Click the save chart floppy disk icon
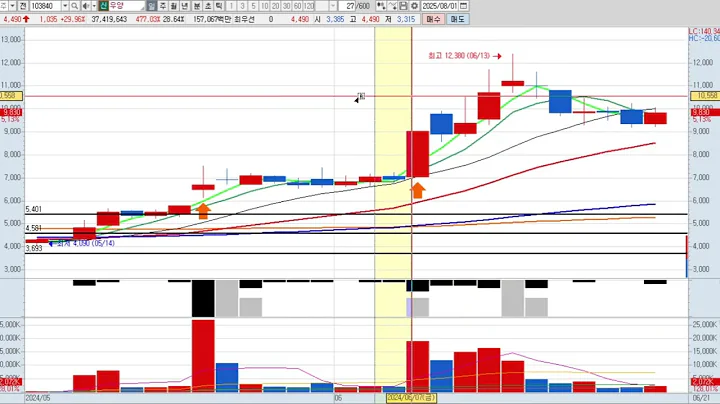 click(403, 6)
